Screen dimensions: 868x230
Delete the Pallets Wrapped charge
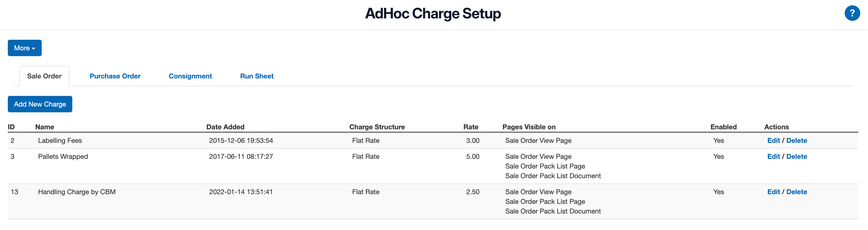[797, 156]
